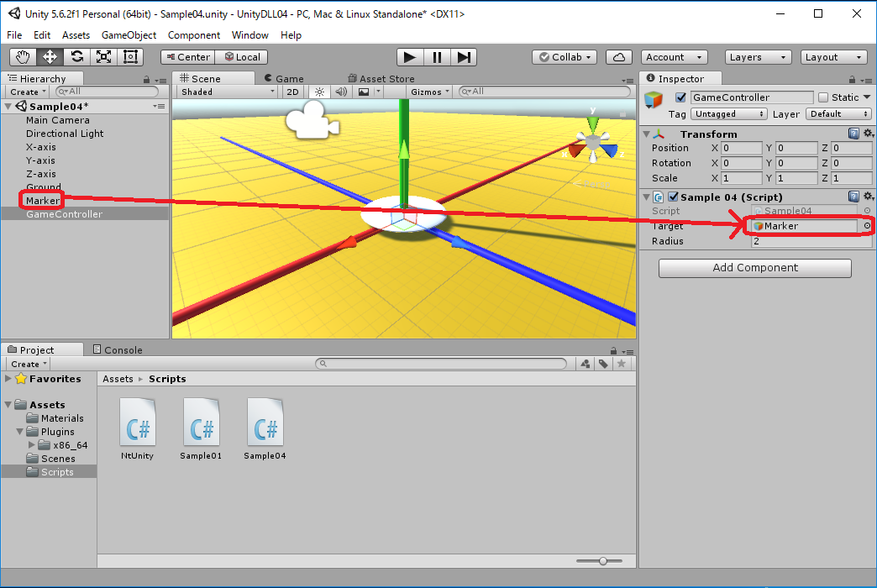This screenshot has width=877, height=588.
Task: Open the Cloud services icon
Action: click(619, 57)
